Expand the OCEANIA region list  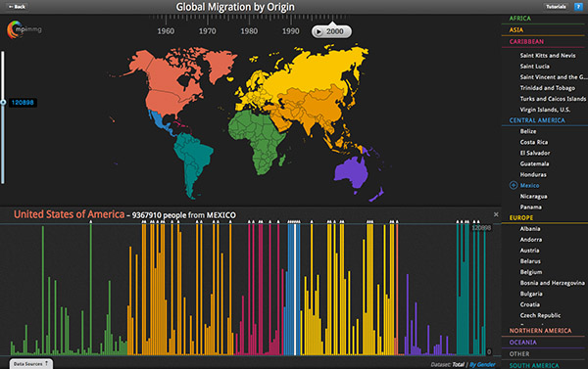pyautogui.click(x=522, y=342)
